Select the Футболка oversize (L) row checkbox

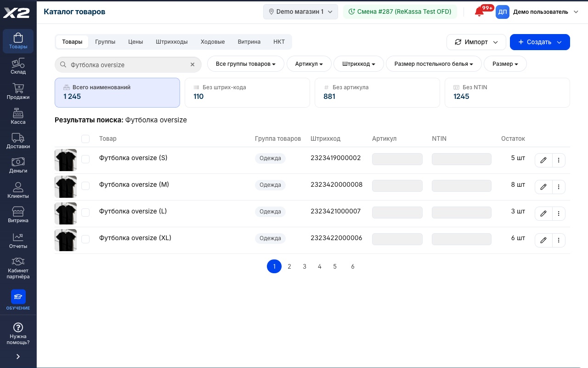pos(85,213)
